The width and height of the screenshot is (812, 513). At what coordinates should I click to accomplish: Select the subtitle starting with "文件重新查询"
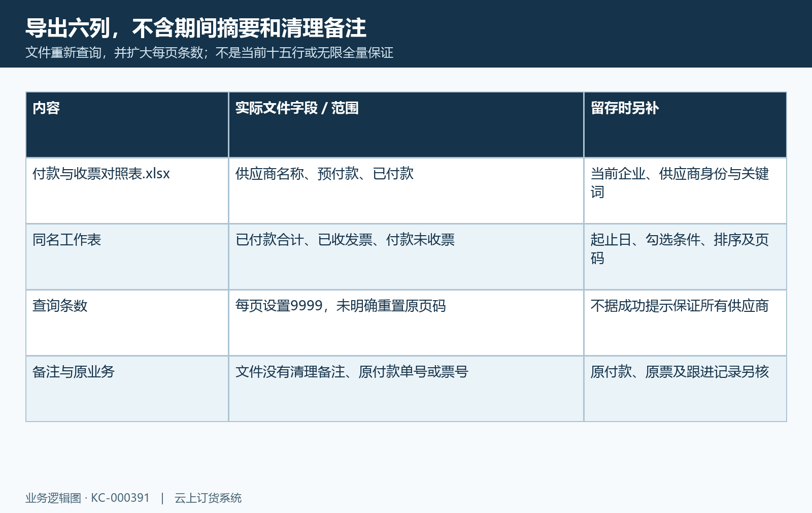(x=210, y=53)
